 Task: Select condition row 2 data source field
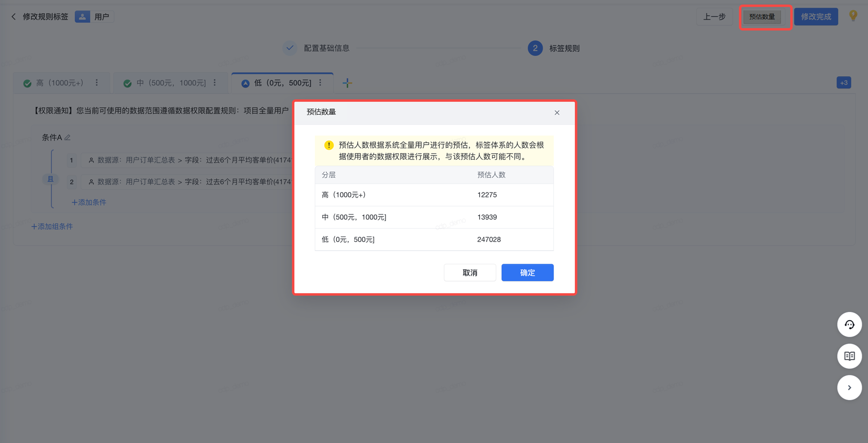coord(187,182)
